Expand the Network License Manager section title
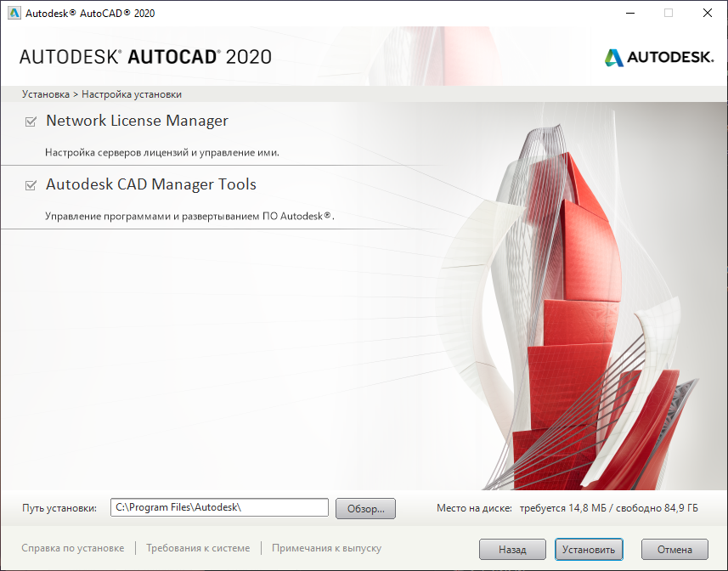The height and width of the screenshot is (571, 728). click(x=137, y=121)
